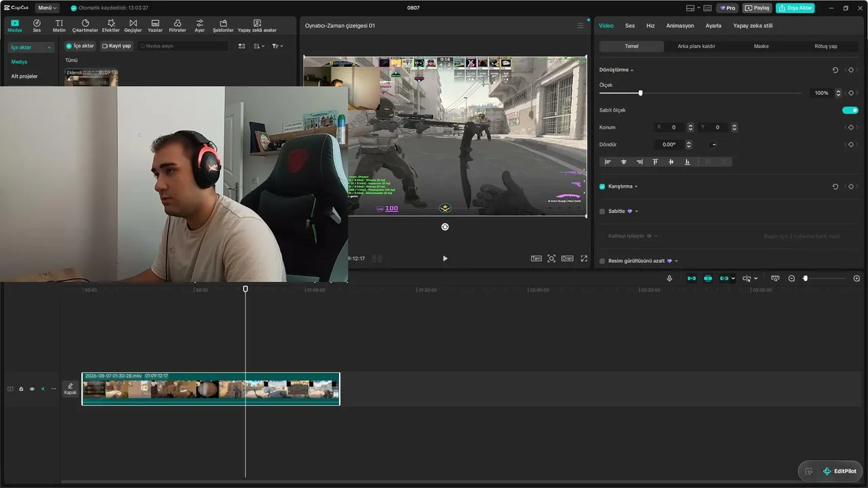Open the Ses audio library
The height and width of the screenshot is (488, 868).
click(x=37, y=26)
